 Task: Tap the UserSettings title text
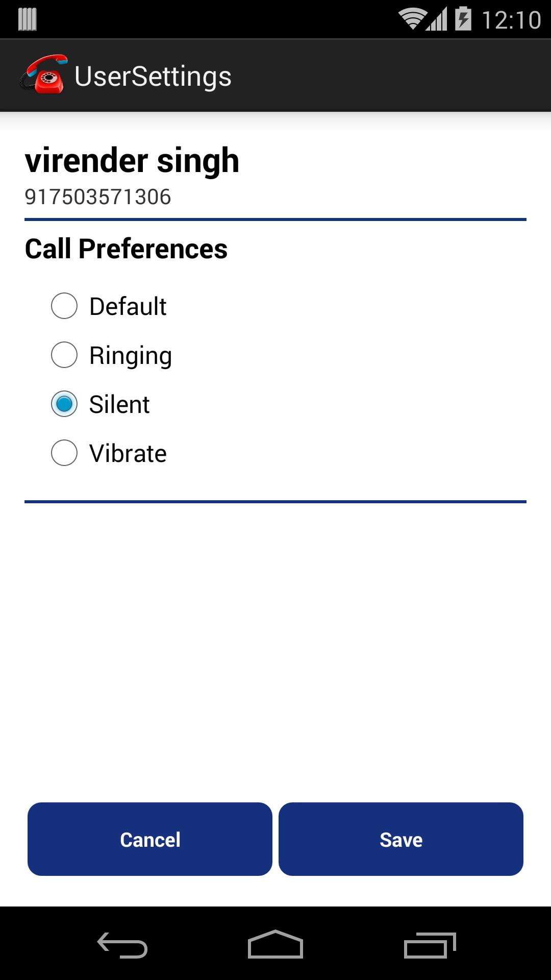[x=153, y=77]
